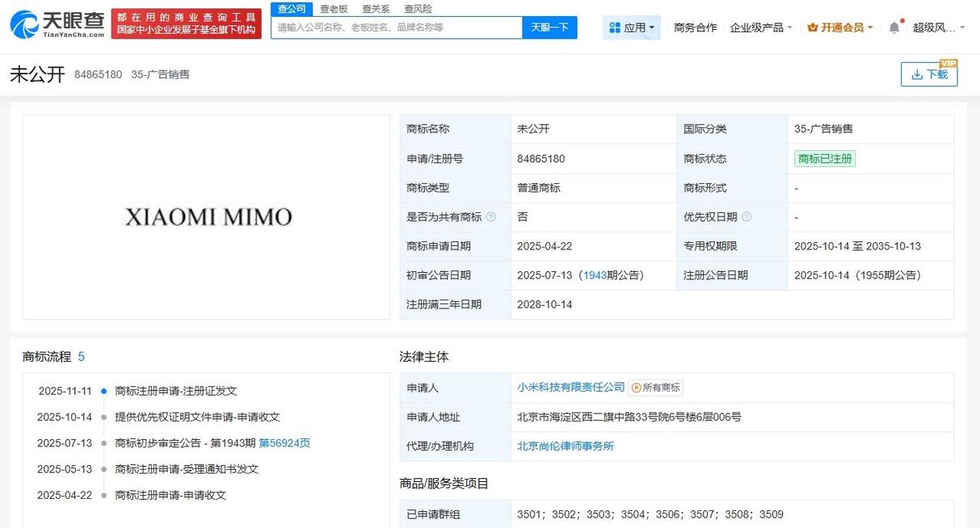The height and width of the screenshot is (528, 980).
Task: Open the 第56924页 gazette page link
Action: pos(285,442)
